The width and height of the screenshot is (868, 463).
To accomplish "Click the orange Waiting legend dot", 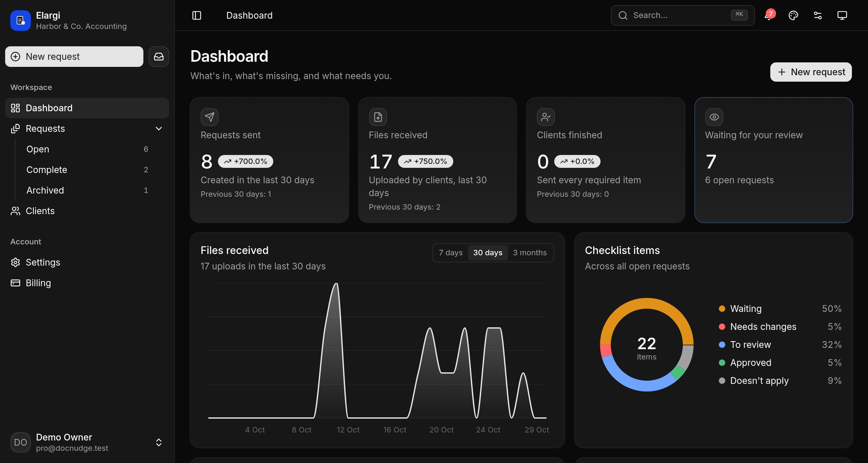I will click(x=722, y=309).
